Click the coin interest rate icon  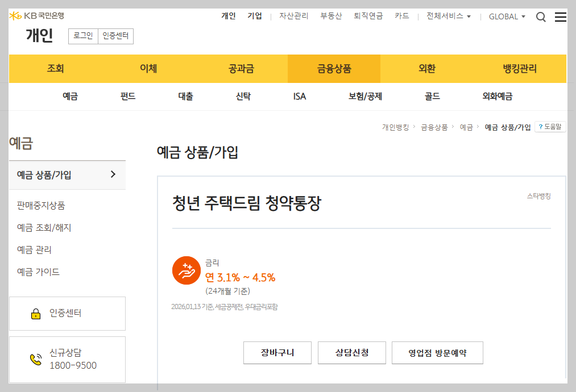[186, 270]
